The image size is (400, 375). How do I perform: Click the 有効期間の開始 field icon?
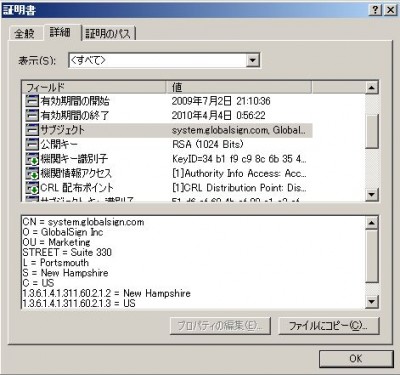point(32,101)
